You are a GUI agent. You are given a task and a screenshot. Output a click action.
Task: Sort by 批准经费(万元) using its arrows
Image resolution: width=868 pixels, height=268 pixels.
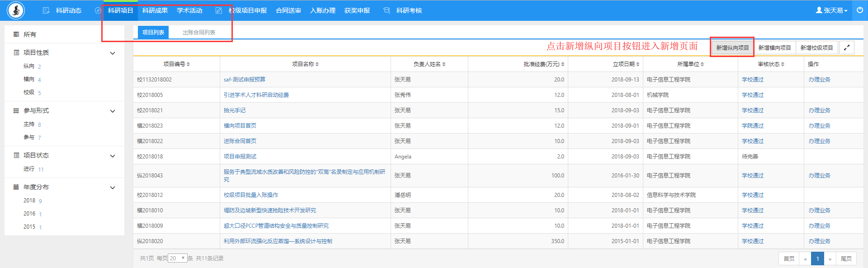562,64
